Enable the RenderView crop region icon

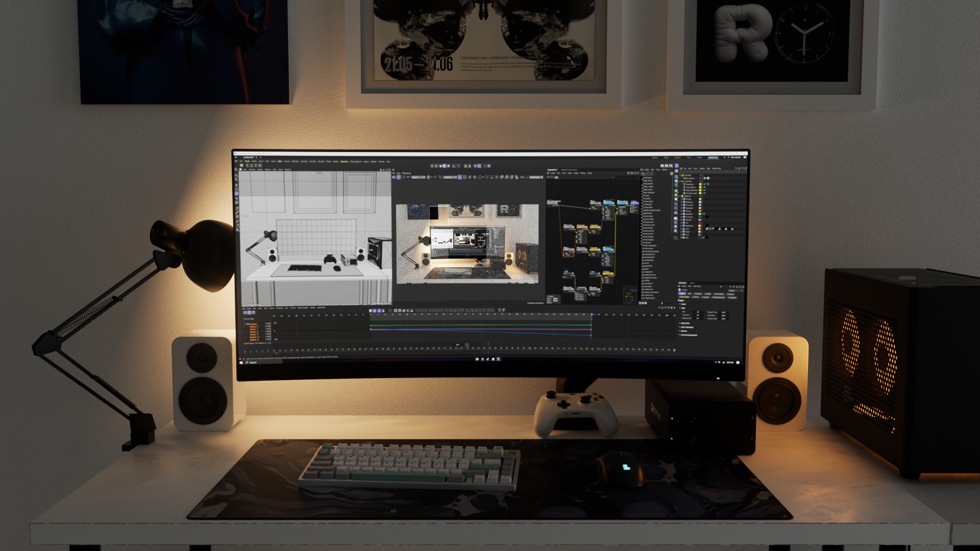click(x=440, y=177)
